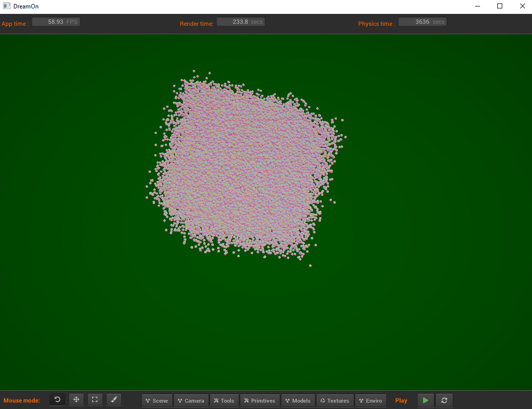Open the Enviro panel icon button
The height and width of the screenshot is (409, 532).
click(x=371, y=401)
